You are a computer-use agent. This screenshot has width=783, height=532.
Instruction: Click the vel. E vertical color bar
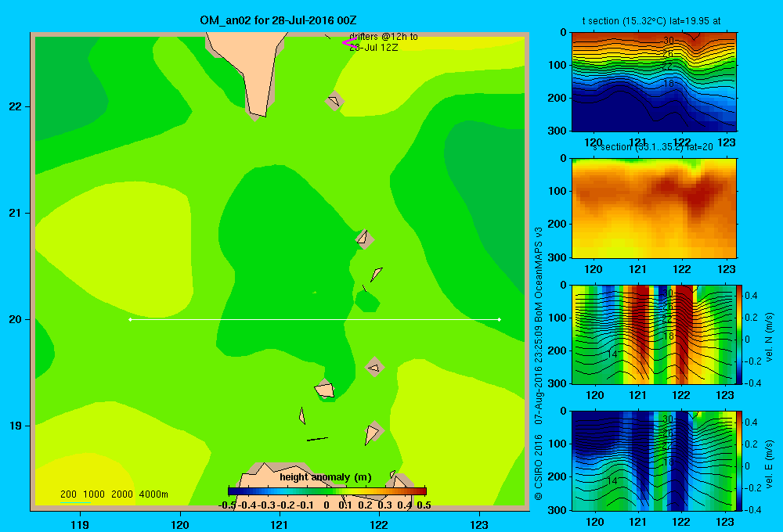(x=739, y=461)
